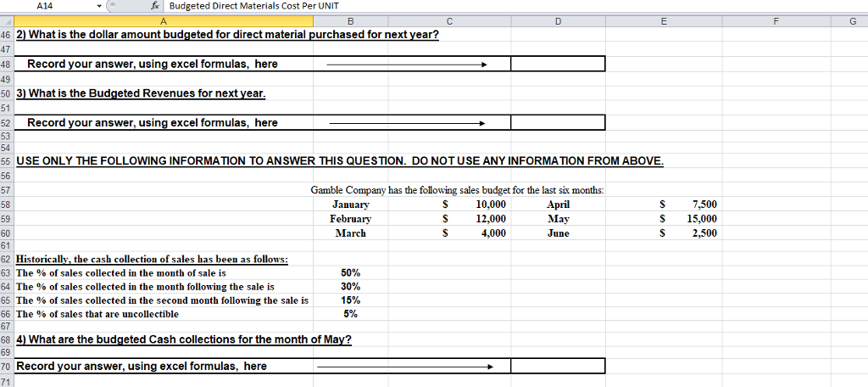Click the 15,000 May sales value

(x=701, y=219)
